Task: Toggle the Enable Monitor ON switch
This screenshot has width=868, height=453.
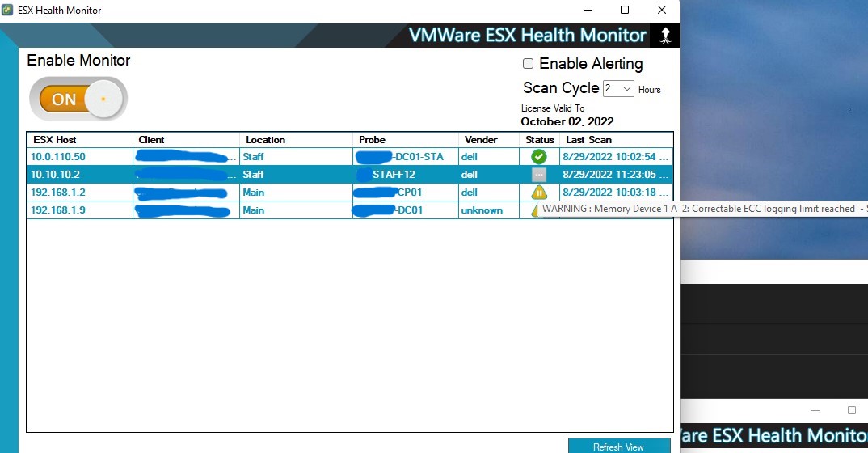Action: 78,99
